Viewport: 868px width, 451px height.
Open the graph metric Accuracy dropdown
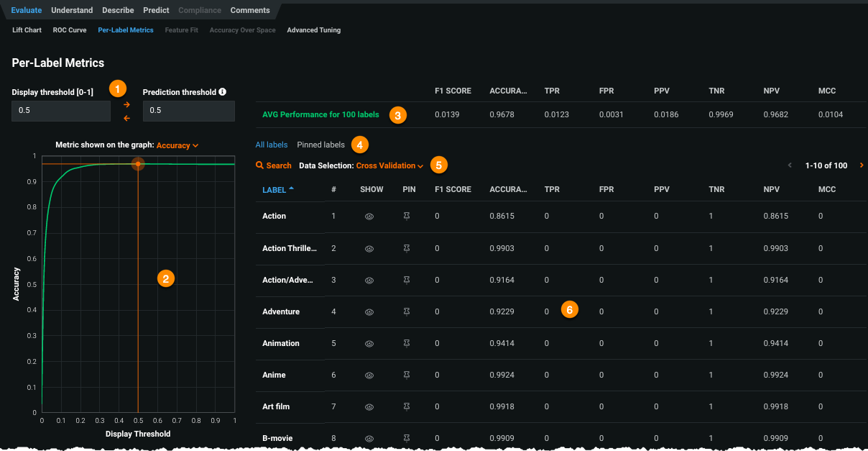[x=177, y=145]
